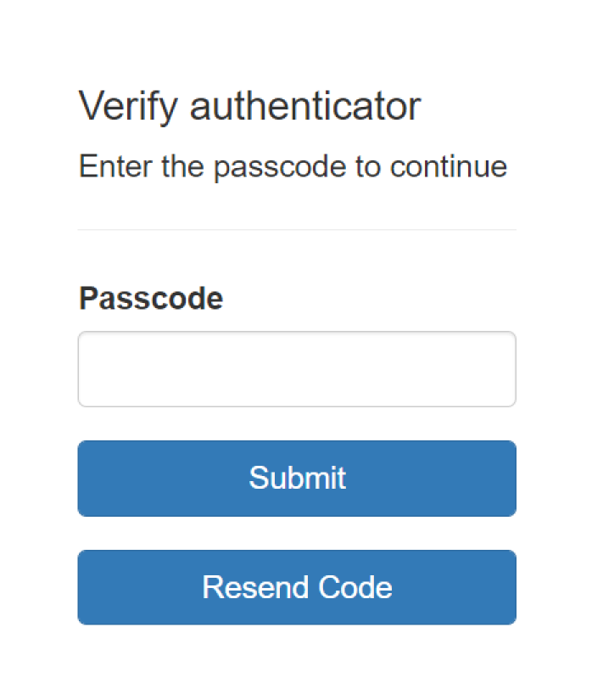Screen dimensions: 592x700
Task: Click inside the Passcode input field
Action: (x=296, y=368)
